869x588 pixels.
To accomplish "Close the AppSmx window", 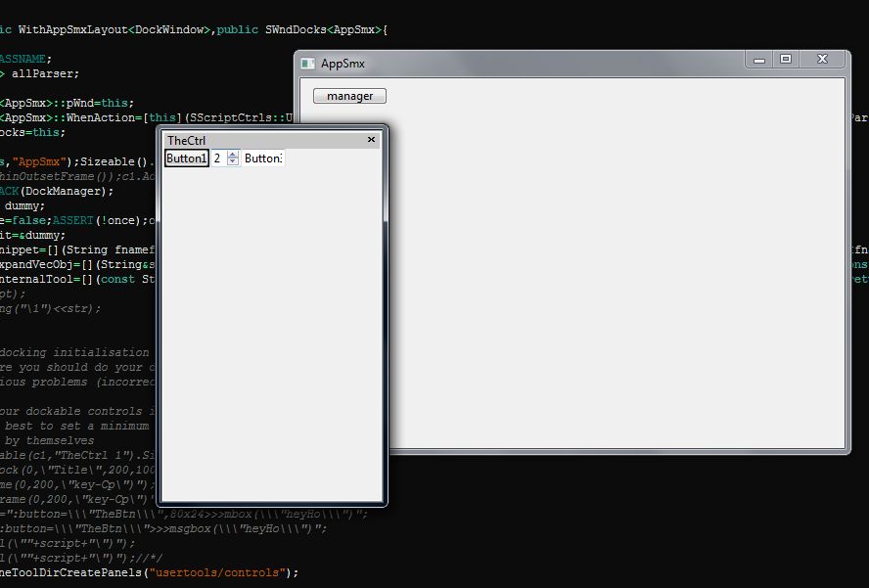I will pyautogui.click(x=823, y=60).
